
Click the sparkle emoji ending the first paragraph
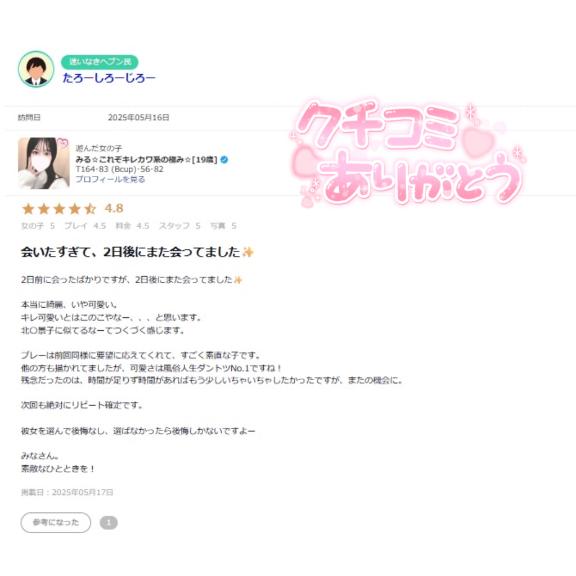(238, 280)
